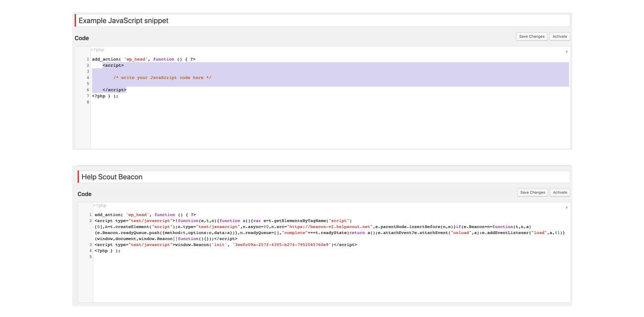
Task: Activate the Help Scout Beacon snippet
Action: pyautogui.click(x=560, y=192)
